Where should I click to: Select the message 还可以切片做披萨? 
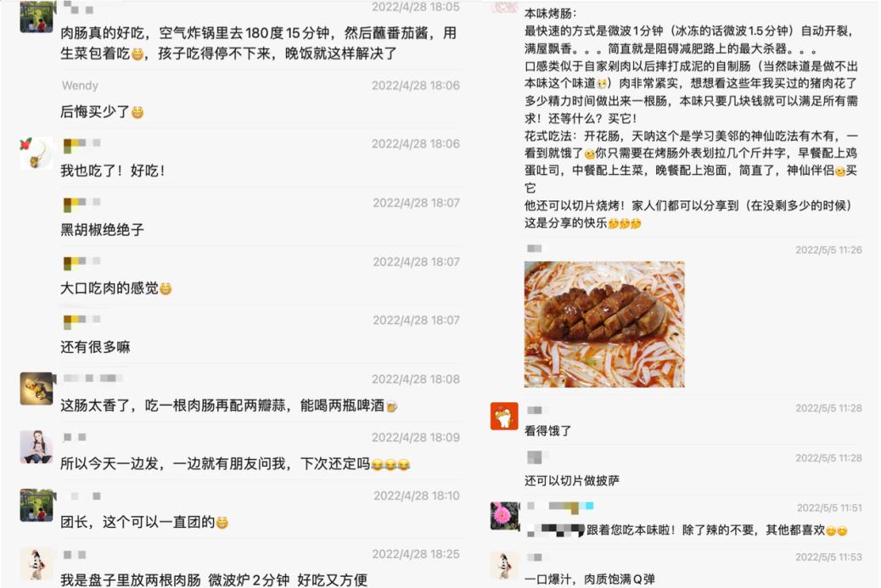pos(572,481)
